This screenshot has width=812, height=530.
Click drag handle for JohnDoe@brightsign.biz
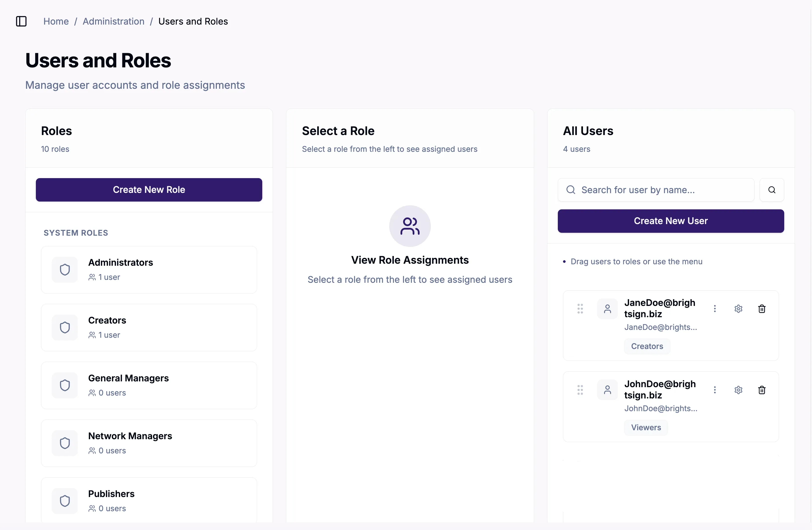point(580,390)
